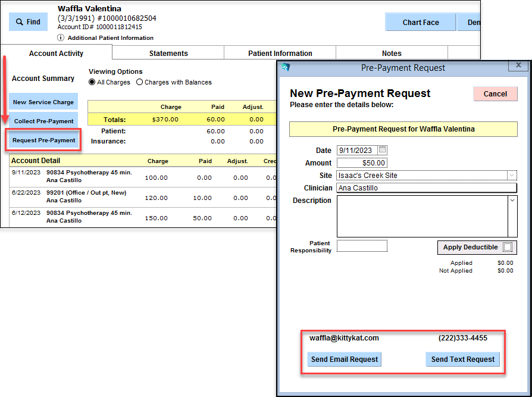Click the Find magnifier button

coord(28,22)
